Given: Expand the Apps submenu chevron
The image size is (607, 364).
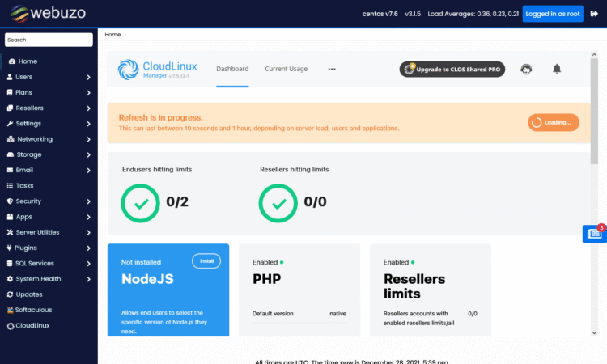Looking at the screenshot, I should click(89, 217).
